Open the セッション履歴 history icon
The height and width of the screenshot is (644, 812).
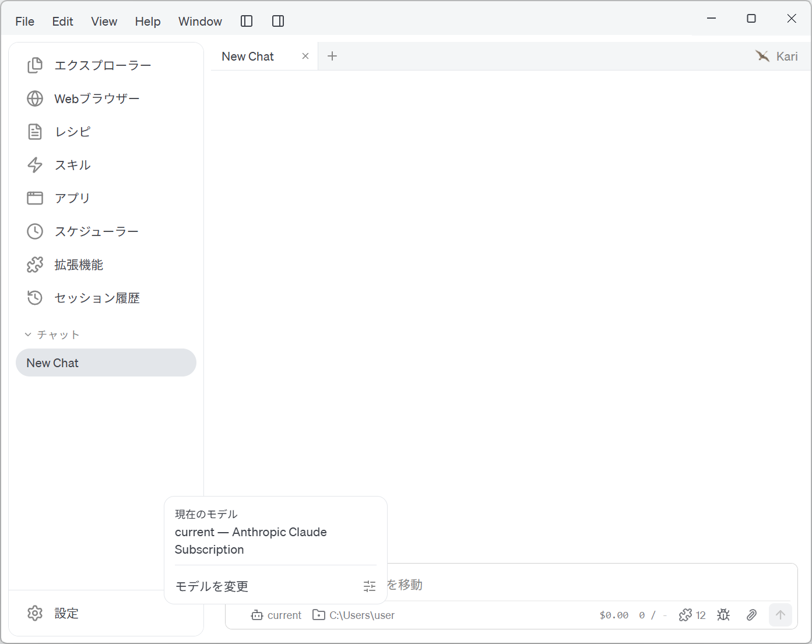(35, 298)
